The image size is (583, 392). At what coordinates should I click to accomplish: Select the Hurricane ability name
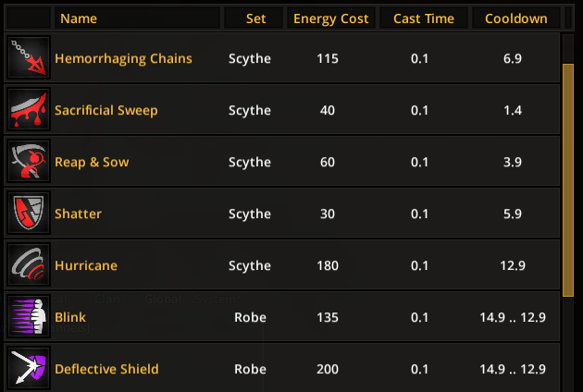click(x=86, y=265)
